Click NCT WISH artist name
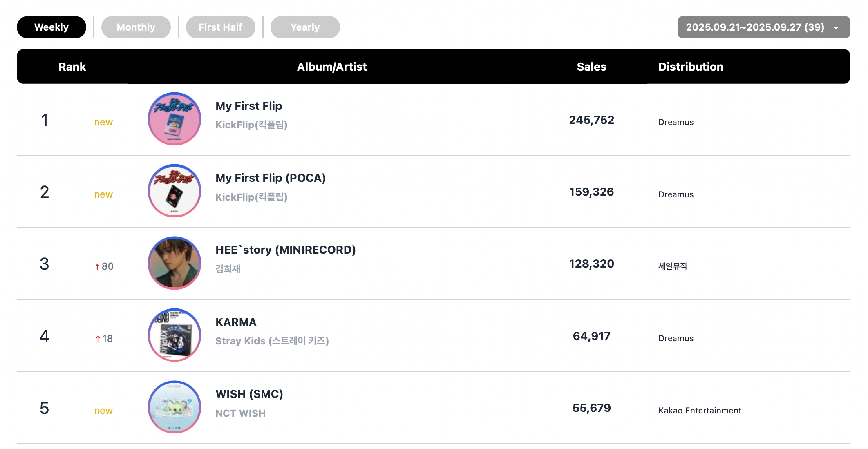Image resolution: width=868 pixels, height=449 pixels. tap(240, 413)
